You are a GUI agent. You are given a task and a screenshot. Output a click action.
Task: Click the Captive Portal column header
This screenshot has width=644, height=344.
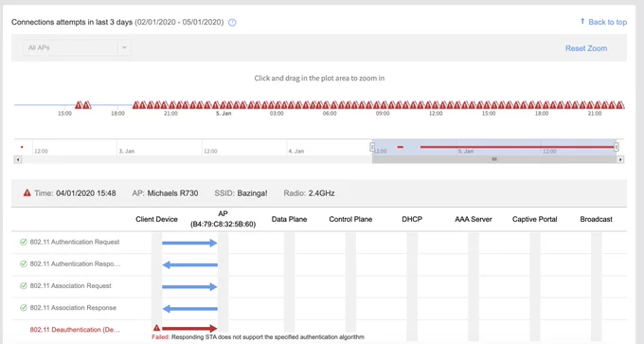point(535,219)
